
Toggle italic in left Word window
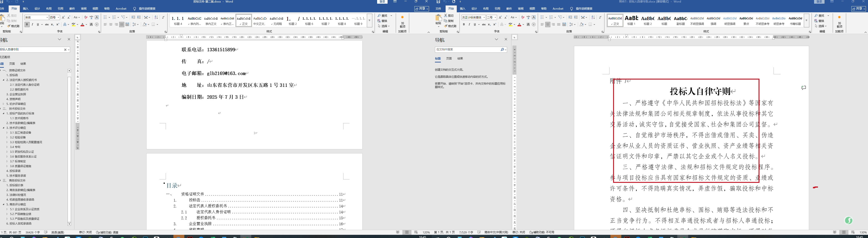(32, 24)
